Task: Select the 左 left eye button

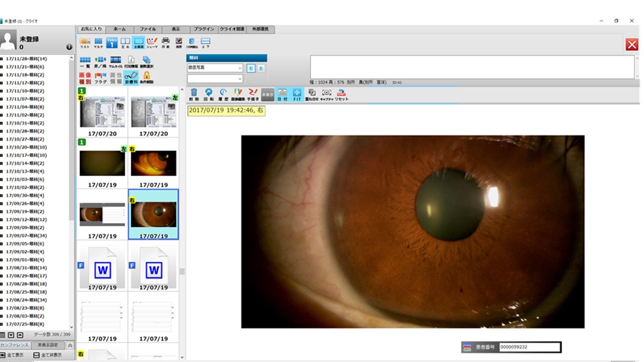Action: pos(261,68)
